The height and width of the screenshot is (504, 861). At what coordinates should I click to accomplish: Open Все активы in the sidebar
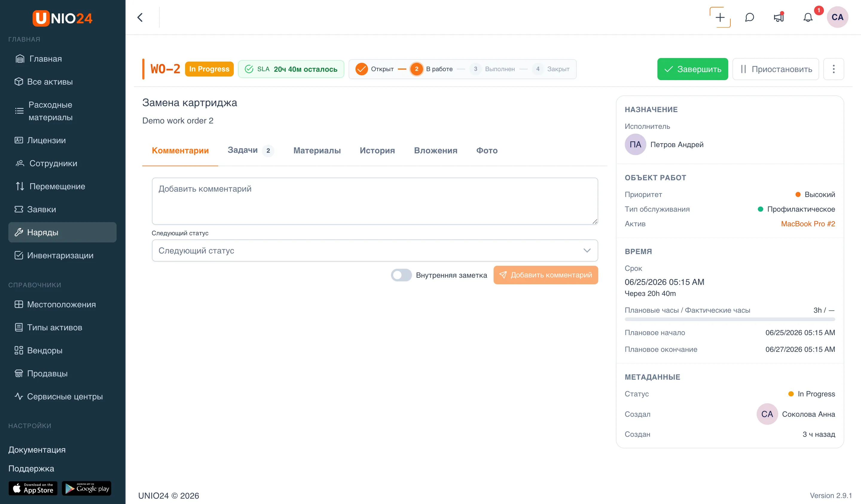point(62,82)
